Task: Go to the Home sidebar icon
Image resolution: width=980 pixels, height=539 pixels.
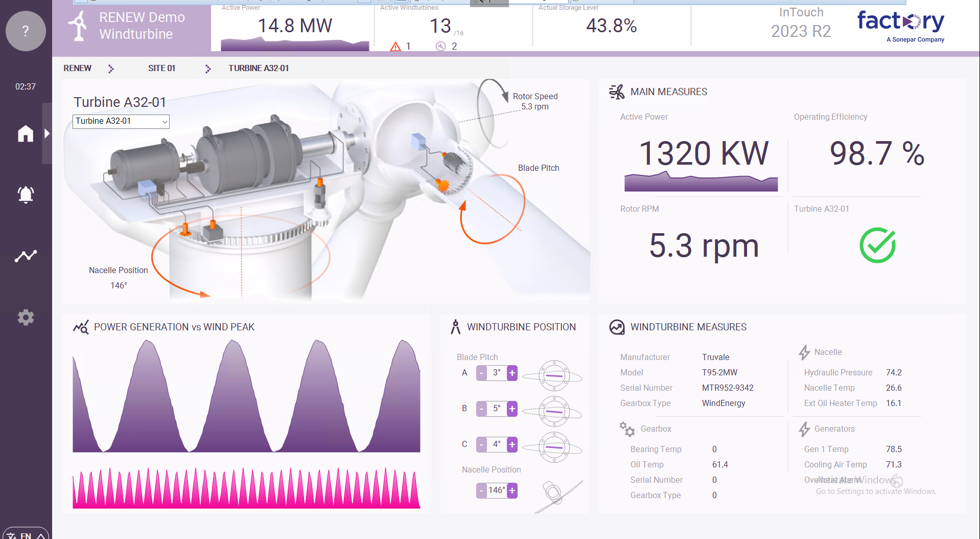Action: point(26,133)
